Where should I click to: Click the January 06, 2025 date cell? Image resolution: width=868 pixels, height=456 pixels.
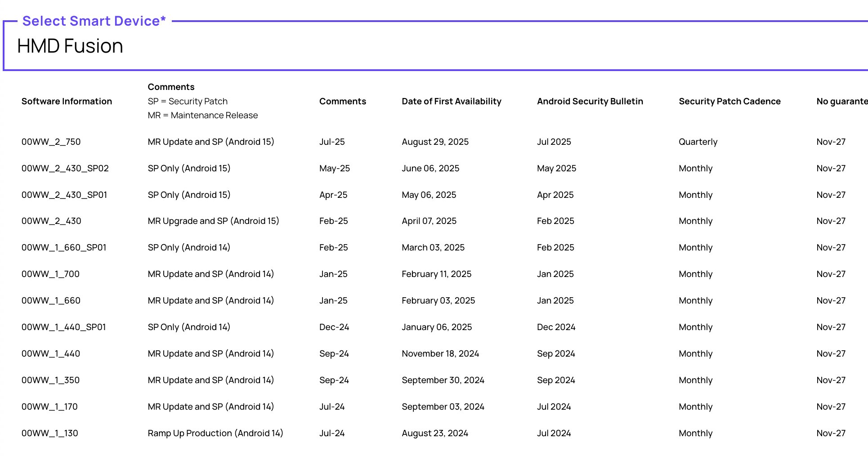coord(437,327)
